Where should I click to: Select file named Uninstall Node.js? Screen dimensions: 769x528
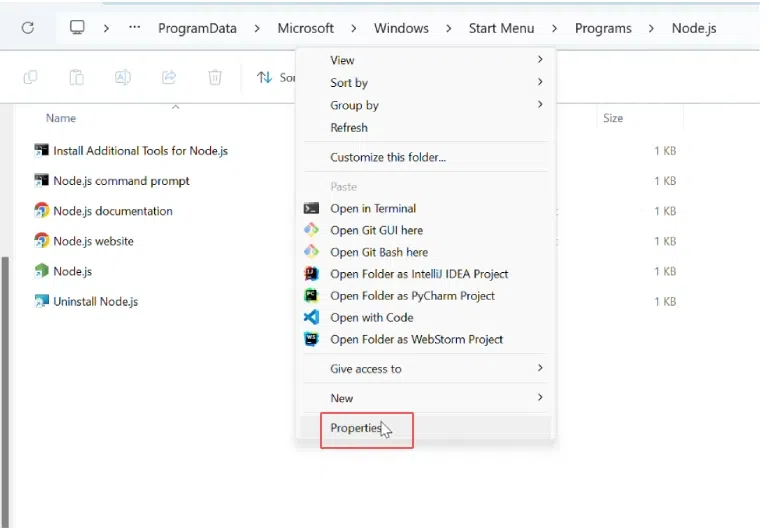[96, 302]
